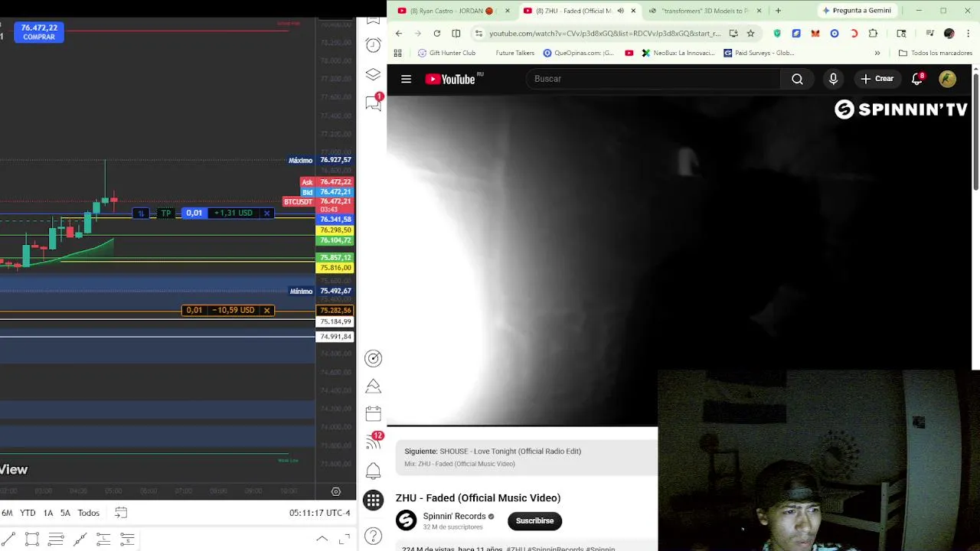Open the Chrome three-dot menu

(969, 33)
